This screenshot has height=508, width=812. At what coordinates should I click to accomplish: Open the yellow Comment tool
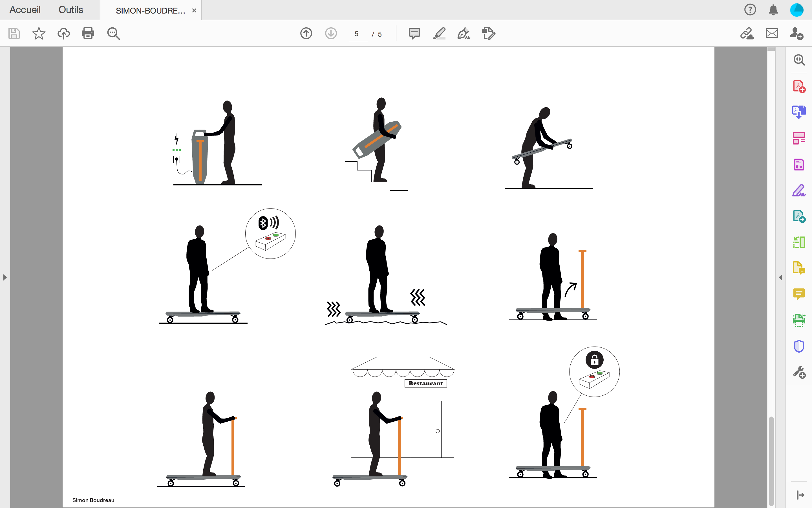[x=799, y=294]
